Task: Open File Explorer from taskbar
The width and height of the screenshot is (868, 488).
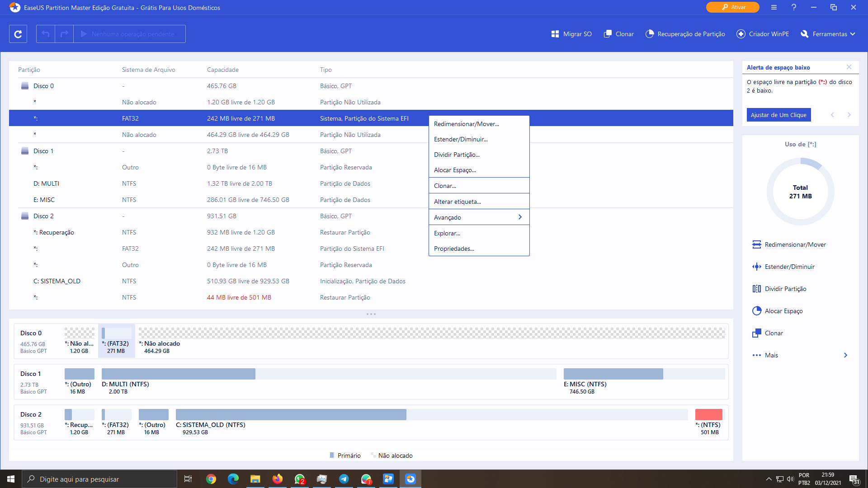Action: point(255,479)
